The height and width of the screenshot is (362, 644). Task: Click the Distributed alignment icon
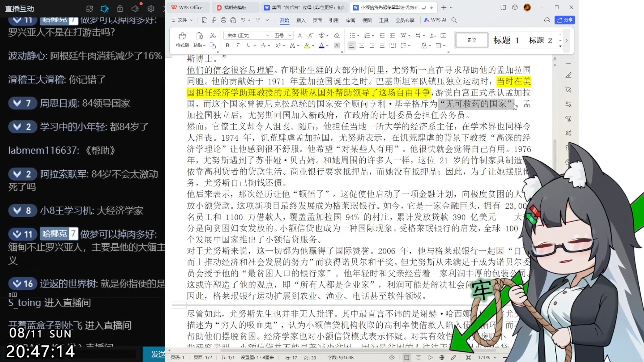(392, 46)
